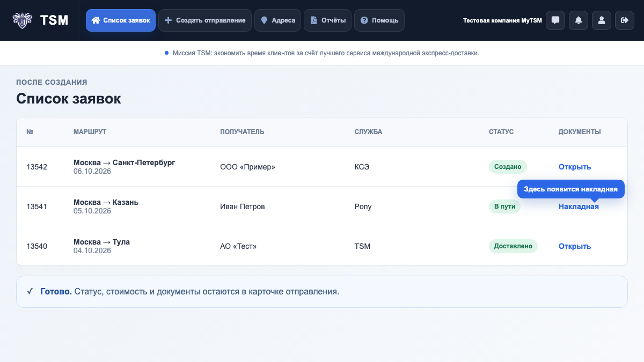
Task: Click Открыть link for request 13540
Action: click(x=575, y=246)
